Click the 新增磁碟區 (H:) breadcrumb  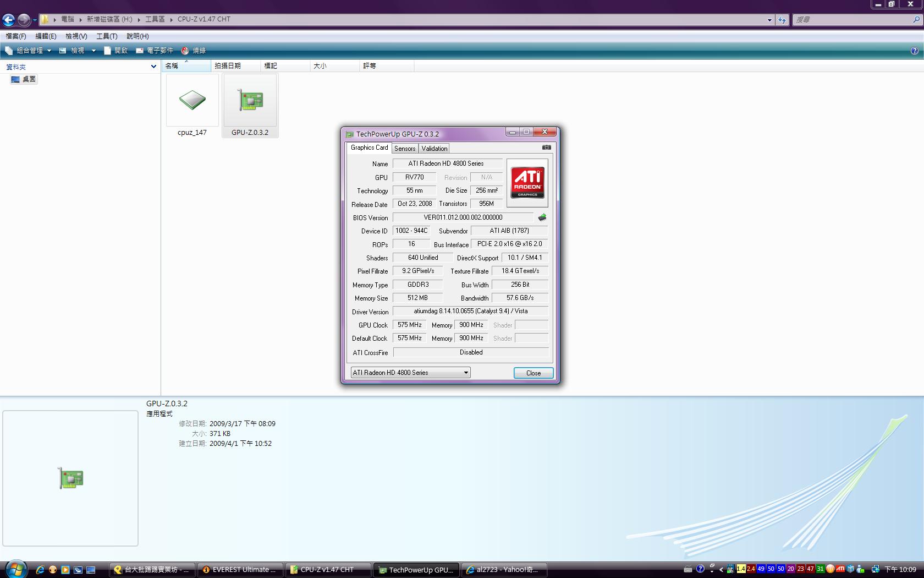coord(109,19)
